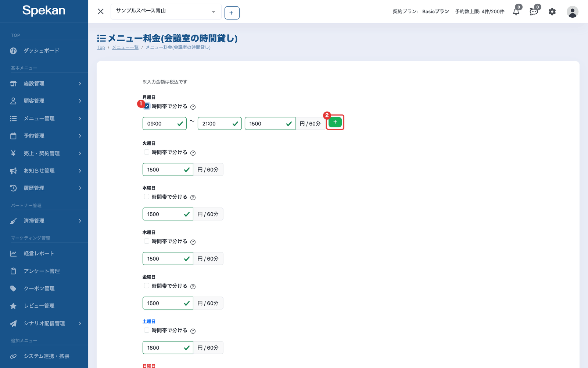The image size is (588, 368).
Task: Open the chat messages icon
Action: [534, 12]
